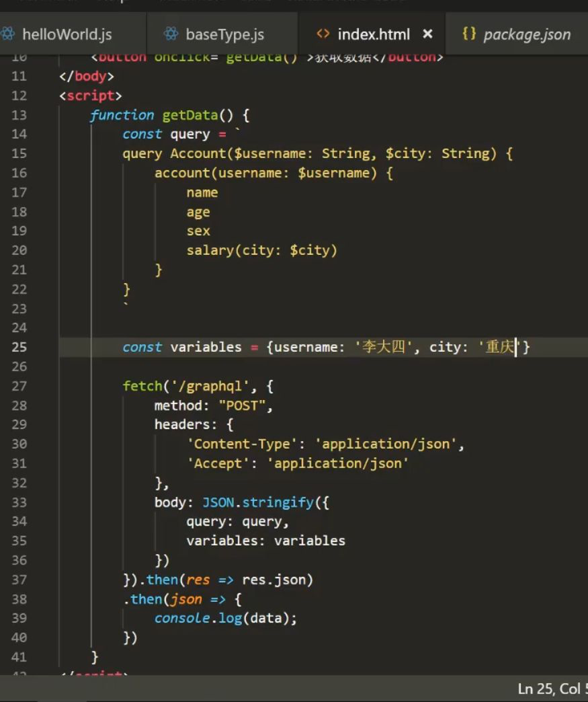Select line 13 by its line number
Viewport: 588px width, 702px height.
[x=19, y=115]
